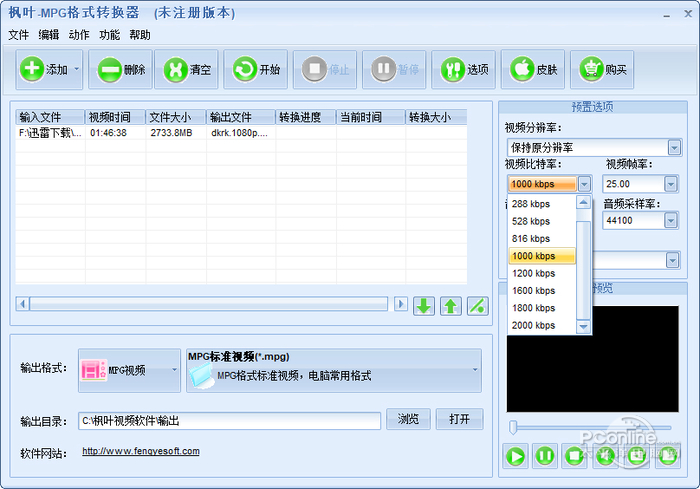Select 528 kbps in the bitrate list
This screenshot has height=489, width=700.
pyautogui.click(x=542, y=221)
